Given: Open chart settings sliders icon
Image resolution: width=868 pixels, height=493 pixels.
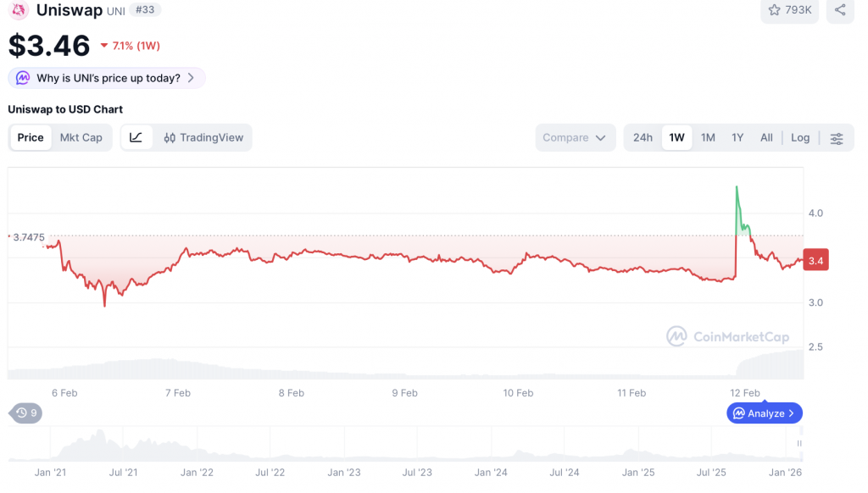Looking at the screenshot, I should tap(837, 138).
